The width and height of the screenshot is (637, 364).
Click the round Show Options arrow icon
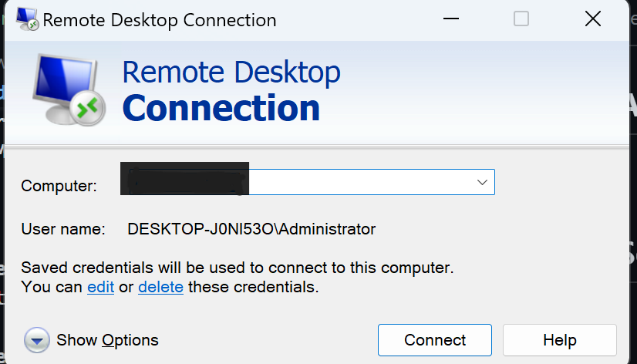click(37, 340)
